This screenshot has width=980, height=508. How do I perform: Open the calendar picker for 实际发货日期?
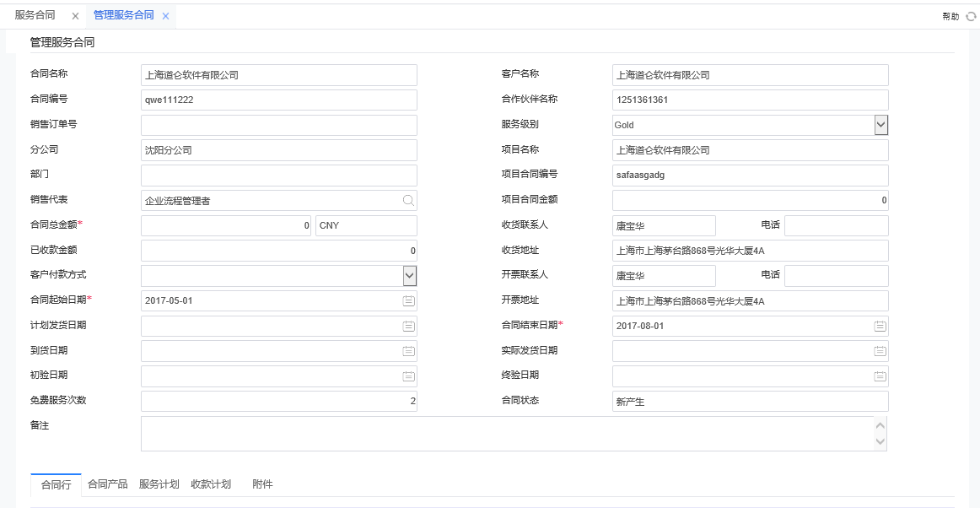(880, 351)
